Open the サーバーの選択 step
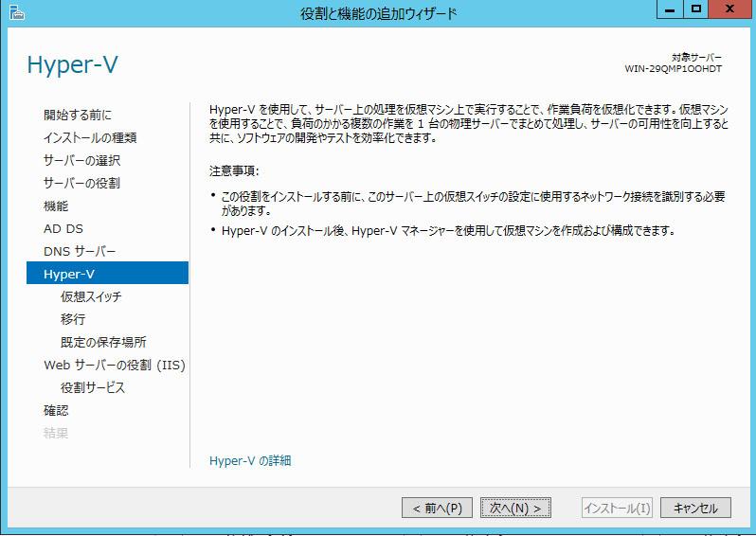The height and width of the screenshot is (536, 756). (x=81, y=160)
